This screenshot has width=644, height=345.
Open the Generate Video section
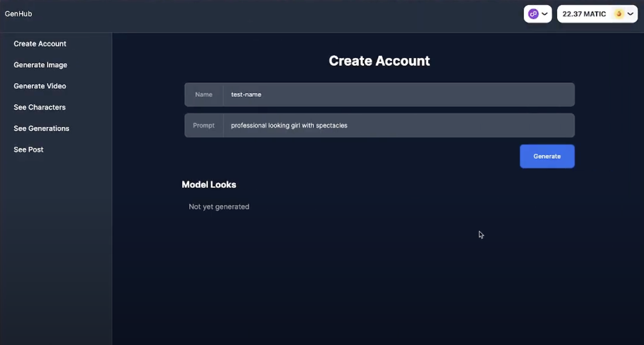tap(40, 86)
